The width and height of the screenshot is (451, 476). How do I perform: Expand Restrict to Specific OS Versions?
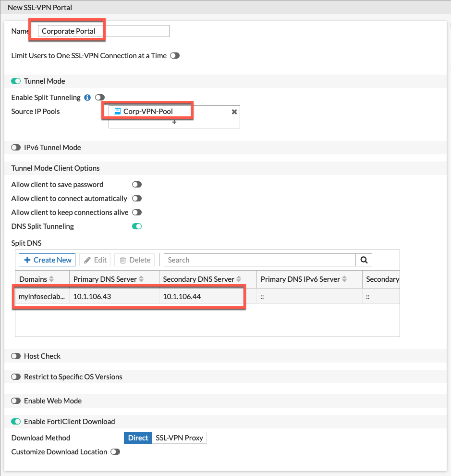coord(16,377)
